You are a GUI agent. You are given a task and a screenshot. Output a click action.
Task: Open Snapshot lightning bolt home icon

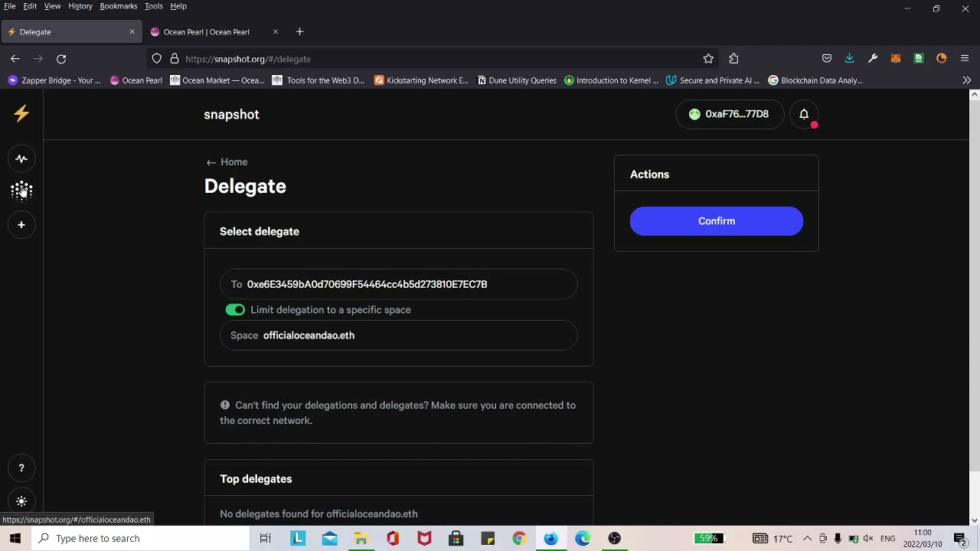(x=21, y=113)
